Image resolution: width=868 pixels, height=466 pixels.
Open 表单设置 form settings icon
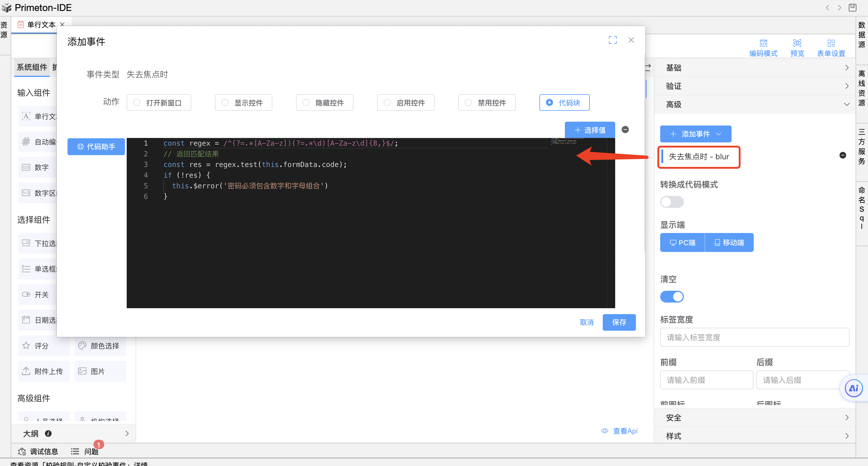coord(831,44)
